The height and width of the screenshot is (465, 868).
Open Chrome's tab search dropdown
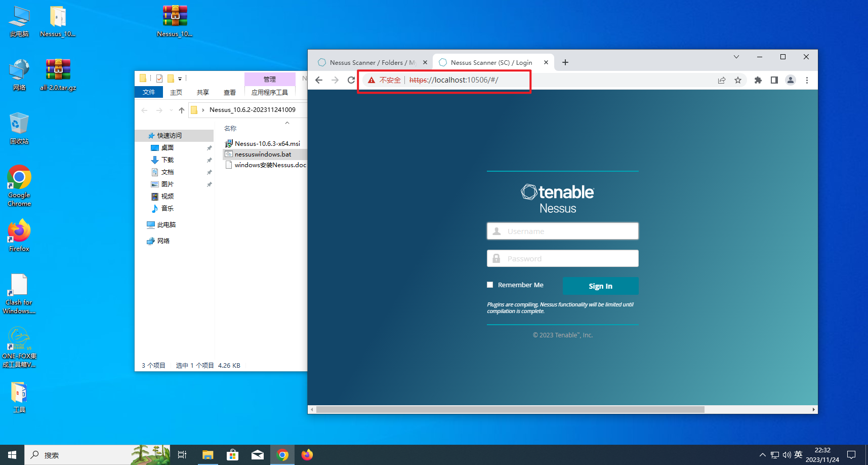point(736,57)
